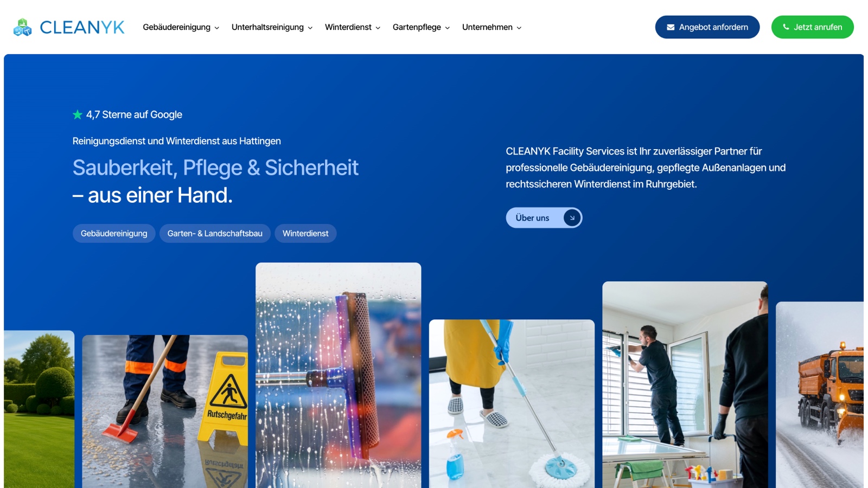Select the Winterdienst pill tag in hero
This screenshot has height=488, width=868.
(305, 233)
